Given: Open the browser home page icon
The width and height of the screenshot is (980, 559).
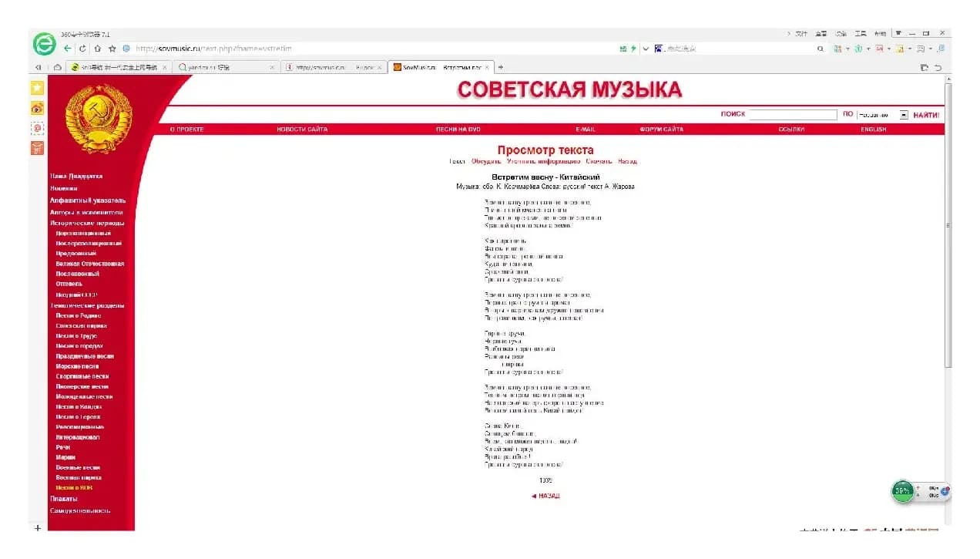Looking at the screenshot, I should click(x=98, y=49).
